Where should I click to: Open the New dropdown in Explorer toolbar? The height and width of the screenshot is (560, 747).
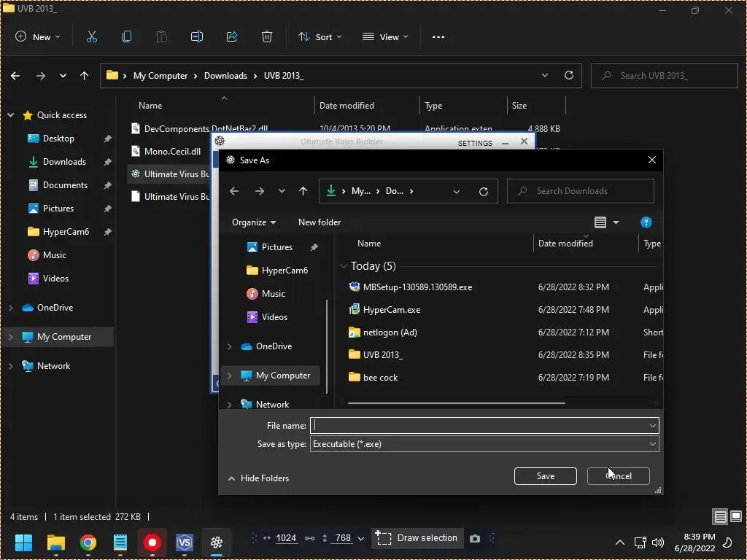pyautogui.click(x=38, y=36)
